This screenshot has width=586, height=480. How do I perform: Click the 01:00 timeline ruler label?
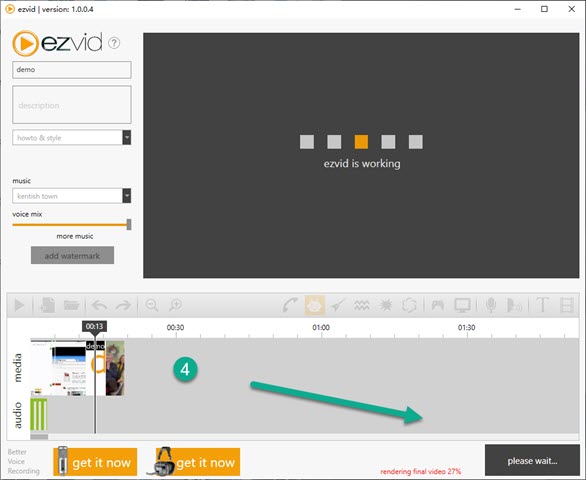(321, 327)
